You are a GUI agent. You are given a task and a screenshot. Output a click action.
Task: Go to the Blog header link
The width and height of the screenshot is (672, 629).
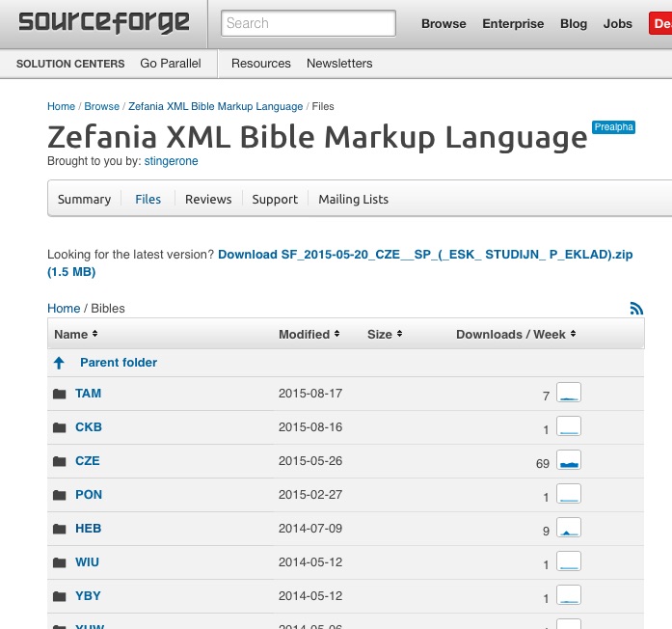pyautogui.click(x=574, y=23)
